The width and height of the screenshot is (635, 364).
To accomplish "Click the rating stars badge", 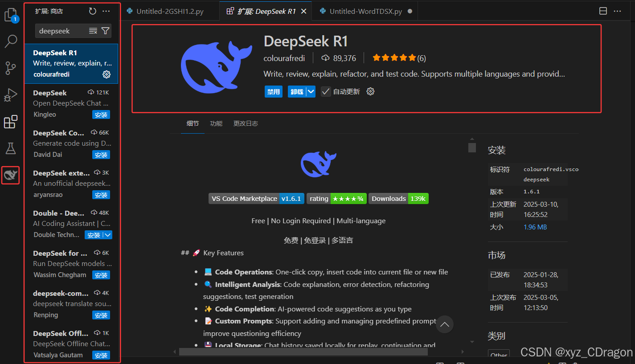I will click(336, 199).
